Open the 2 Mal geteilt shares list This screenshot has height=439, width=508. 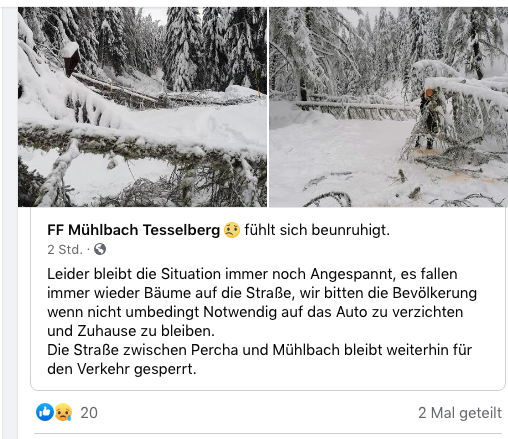[x=460, y=413]
